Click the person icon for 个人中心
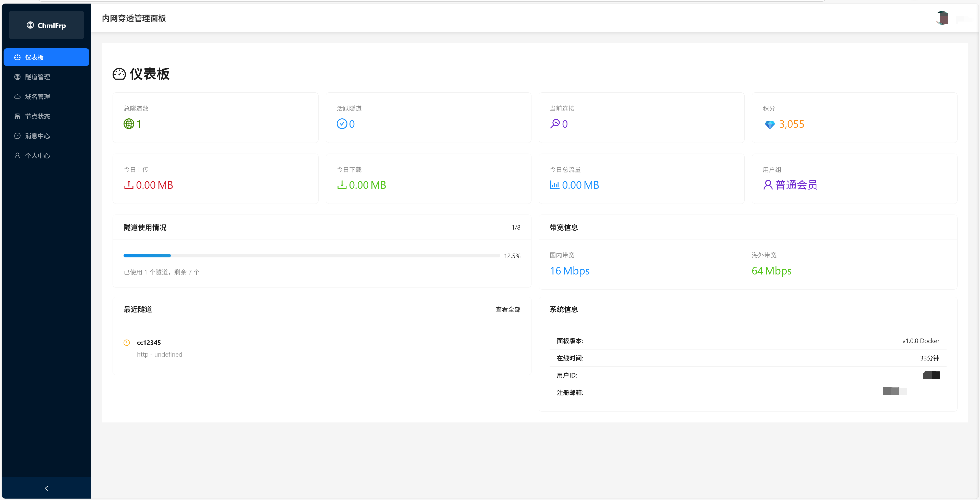 click(18, 155)
